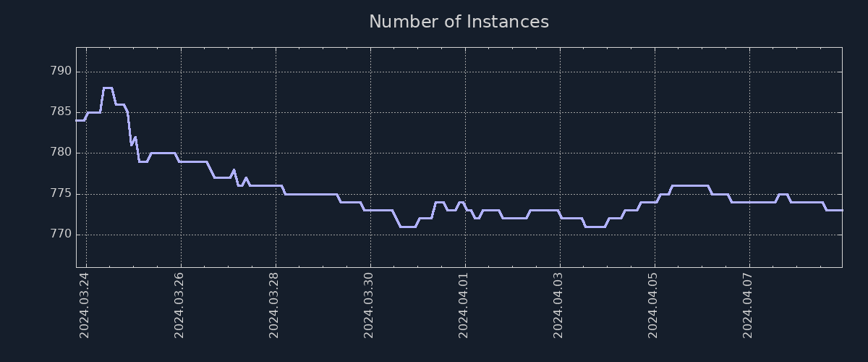Select the 2024.03.24 date label

(x=84, y=305)
